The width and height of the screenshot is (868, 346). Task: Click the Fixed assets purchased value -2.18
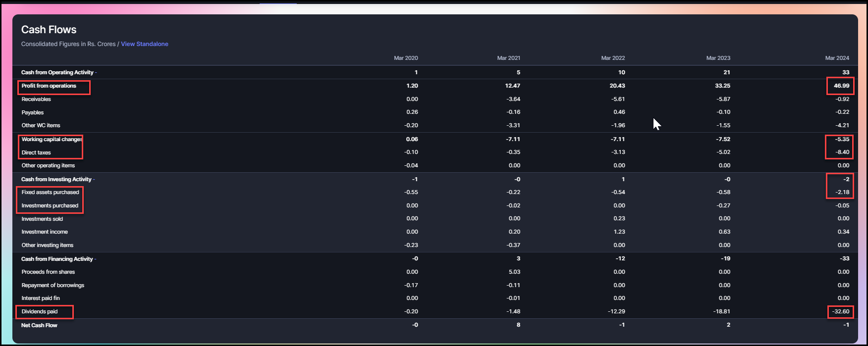coord(842,192)
